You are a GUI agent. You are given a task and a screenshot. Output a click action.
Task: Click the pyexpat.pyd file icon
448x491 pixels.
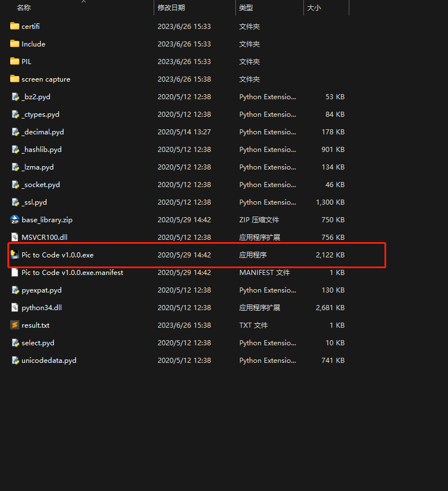click(x=15, y=290)
